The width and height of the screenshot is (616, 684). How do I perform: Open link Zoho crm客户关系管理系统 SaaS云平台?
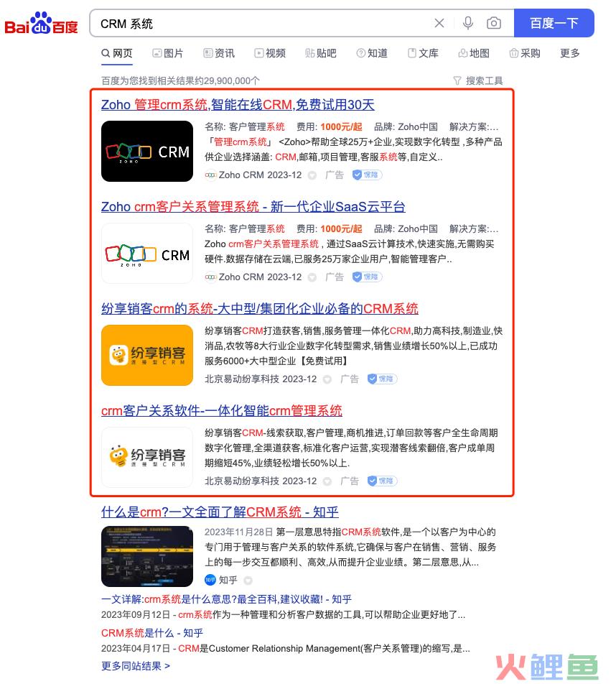[253, 207]
